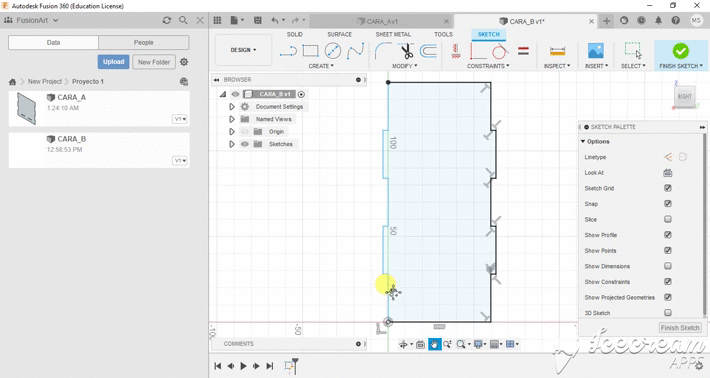
Task: Click the Insert image icon
Action: click(x=595, y=51)
